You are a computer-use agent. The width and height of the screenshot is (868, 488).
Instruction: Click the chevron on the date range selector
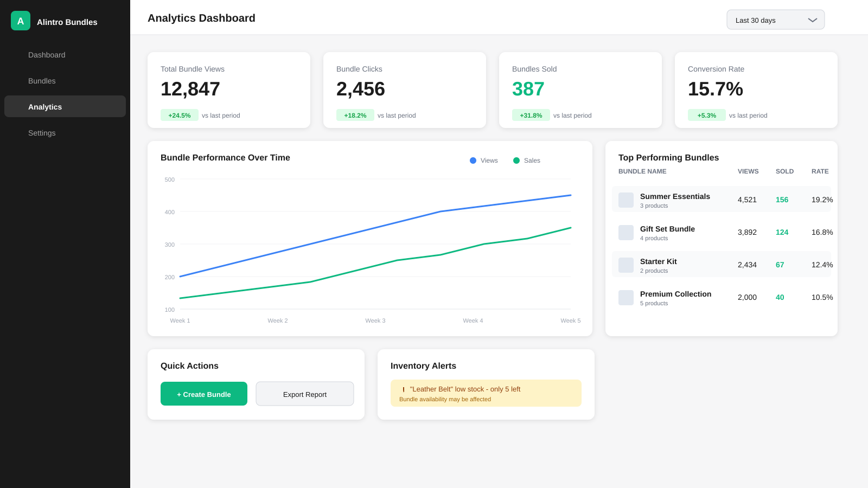812,20
